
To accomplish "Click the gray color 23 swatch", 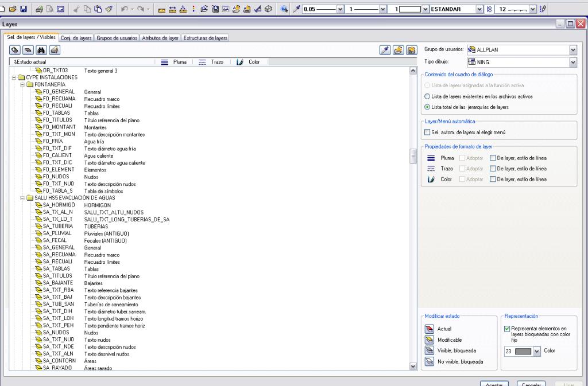I will (523, 351).
